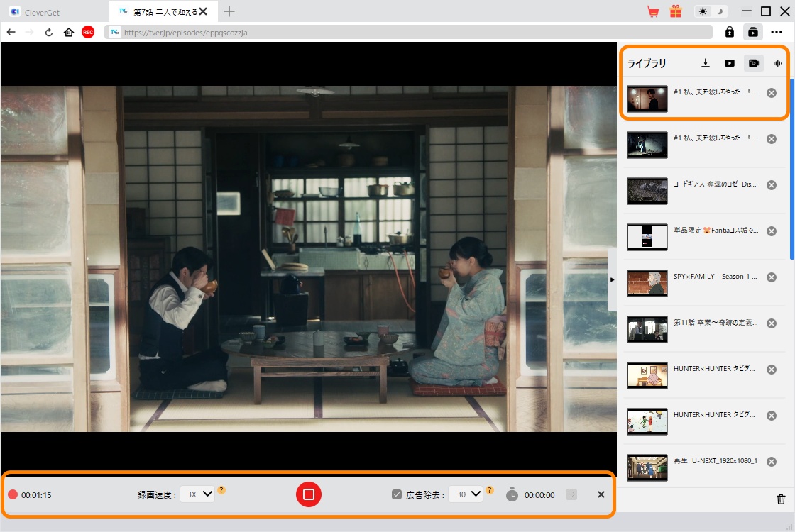Show downloading list via download arrow icon

tap(706, 63)
